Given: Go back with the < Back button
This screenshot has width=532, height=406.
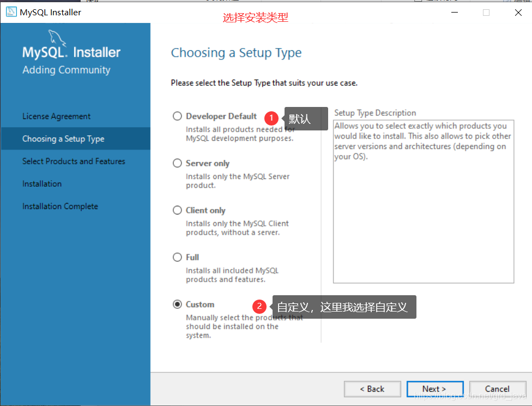Looking at the screenshot, I should [372, 389].
